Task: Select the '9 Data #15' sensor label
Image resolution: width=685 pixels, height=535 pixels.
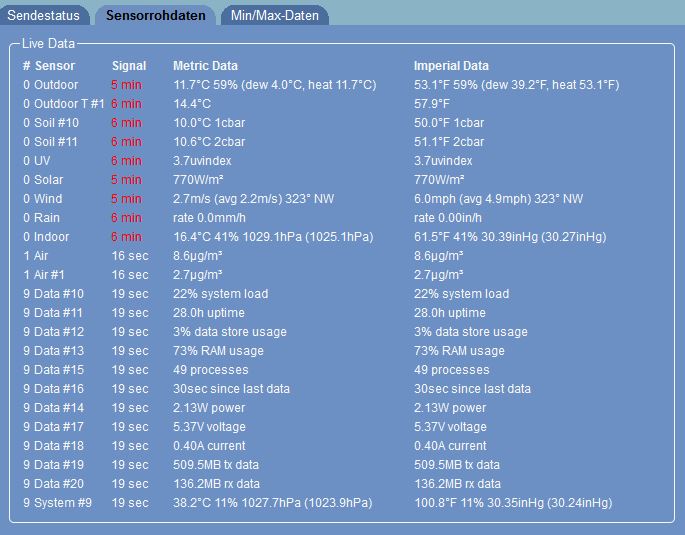Action: tap(53, 370)
